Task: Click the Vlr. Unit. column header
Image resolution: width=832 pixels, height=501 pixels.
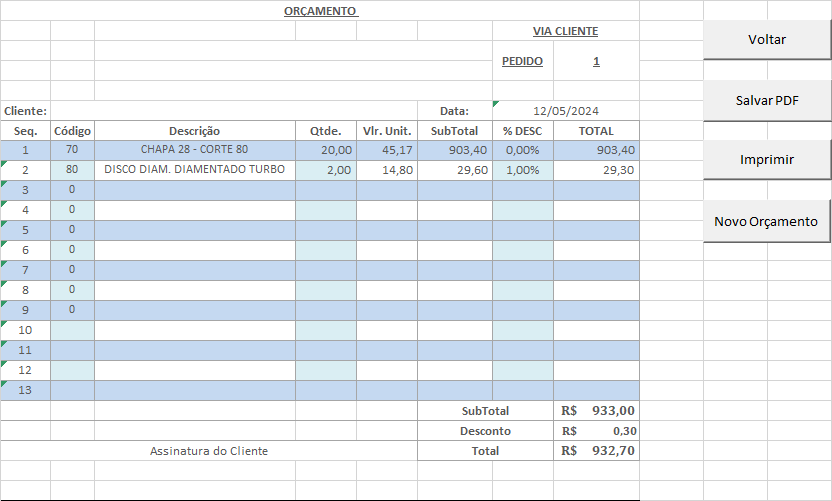Action: pyautogui.click(x=387, y=131)
